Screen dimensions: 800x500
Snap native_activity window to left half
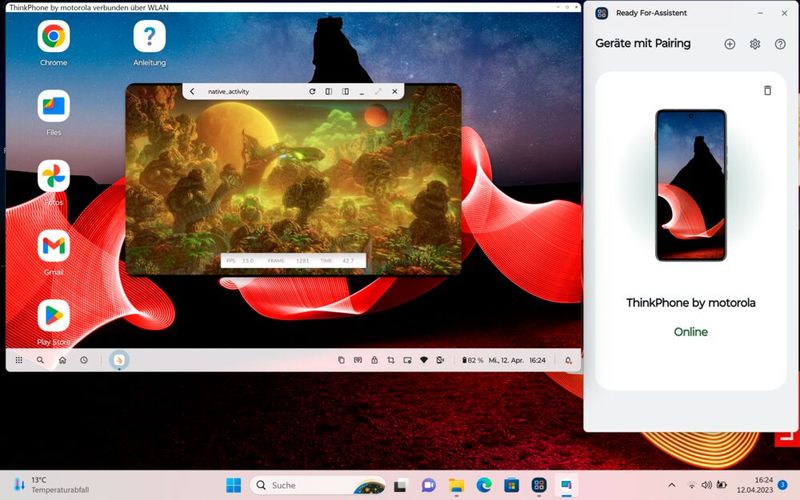click(x=329, y=91)
